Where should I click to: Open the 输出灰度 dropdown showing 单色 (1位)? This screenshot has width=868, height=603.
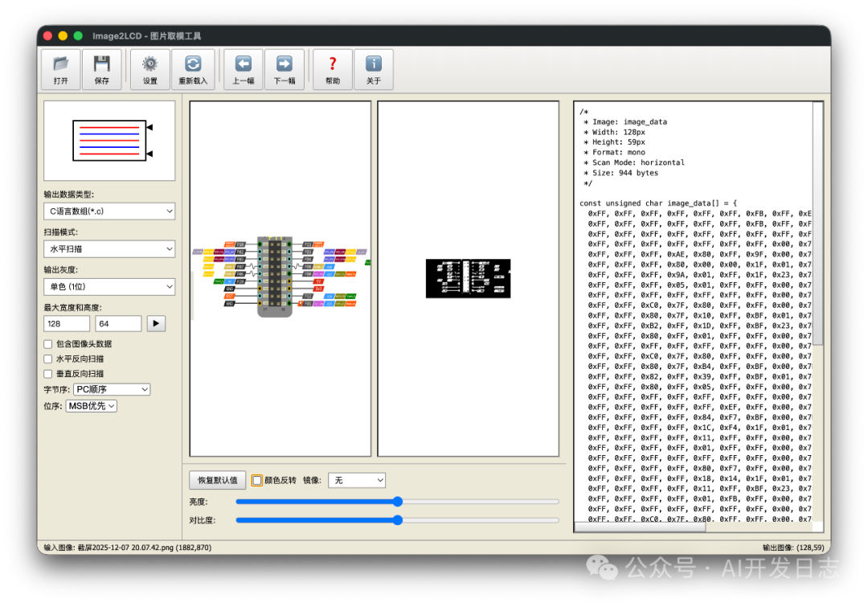point(109,287)
